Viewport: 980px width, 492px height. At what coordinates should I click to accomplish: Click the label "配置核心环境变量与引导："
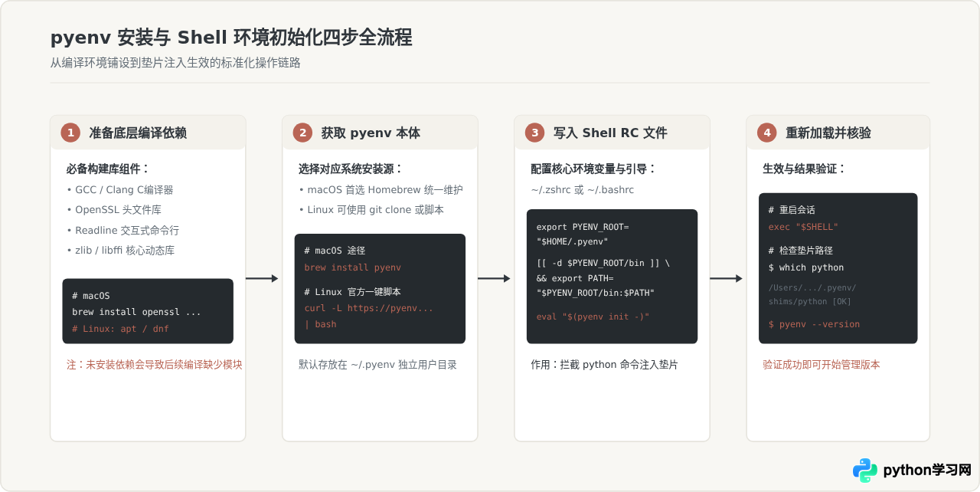click(x=594, y=169)
